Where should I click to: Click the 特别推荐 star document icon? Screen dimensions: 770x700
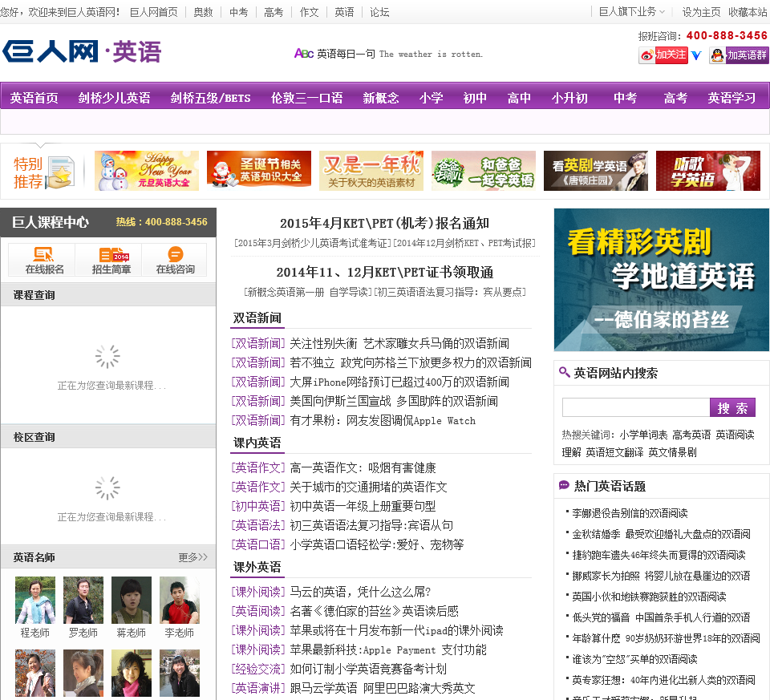(61, 172)
